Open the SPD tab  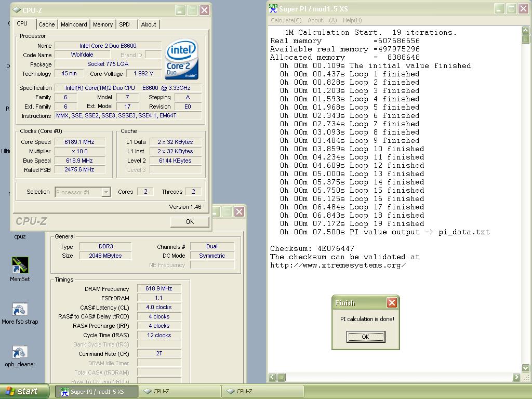coord(125,24)
